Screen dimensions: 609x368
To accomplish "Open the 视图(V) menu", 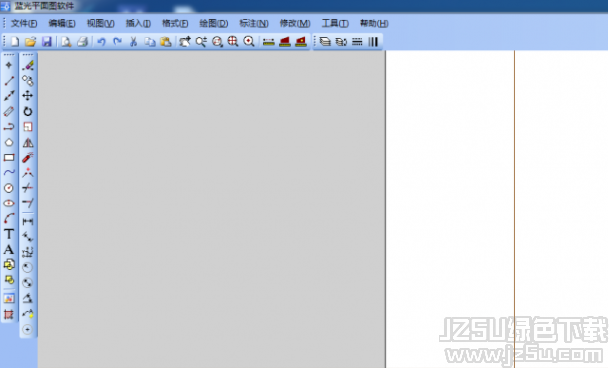I will (x=100, y=23).
